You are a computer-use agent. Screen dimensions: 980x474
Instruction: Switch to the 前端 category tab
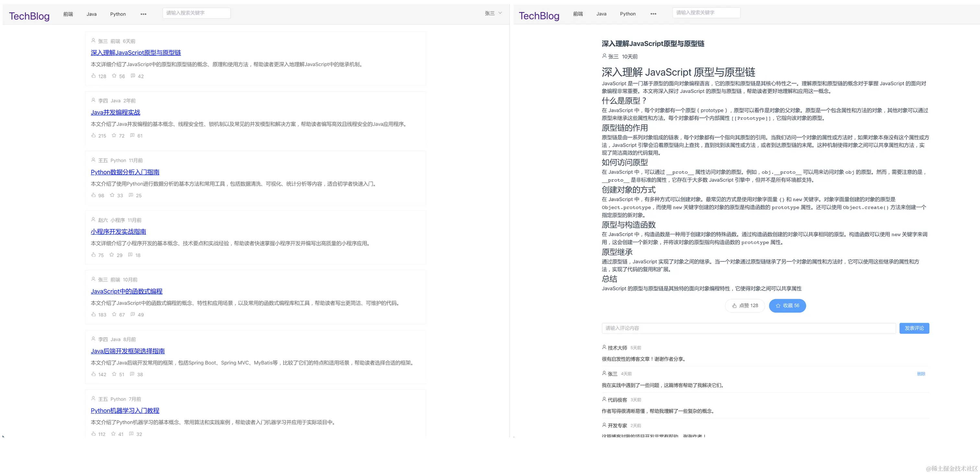pos(68,14)
